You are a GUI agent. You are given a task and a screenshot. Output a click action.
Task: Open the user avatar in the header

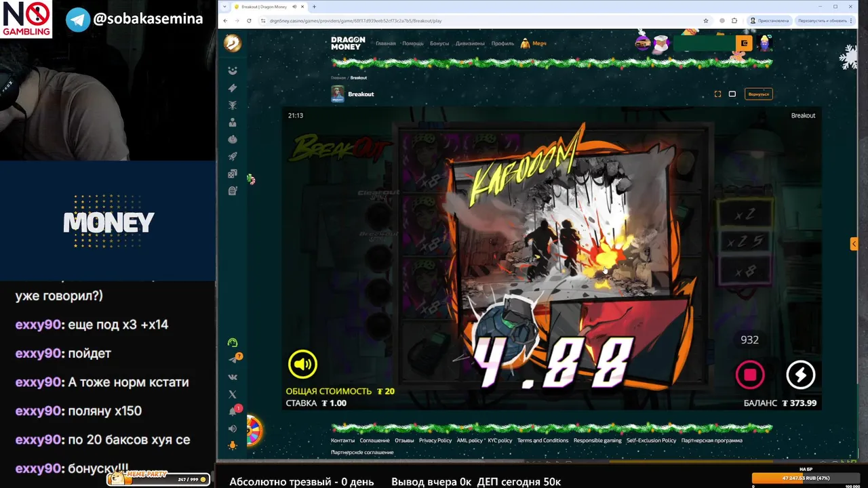pyautogui.click(x=766, y=43)
